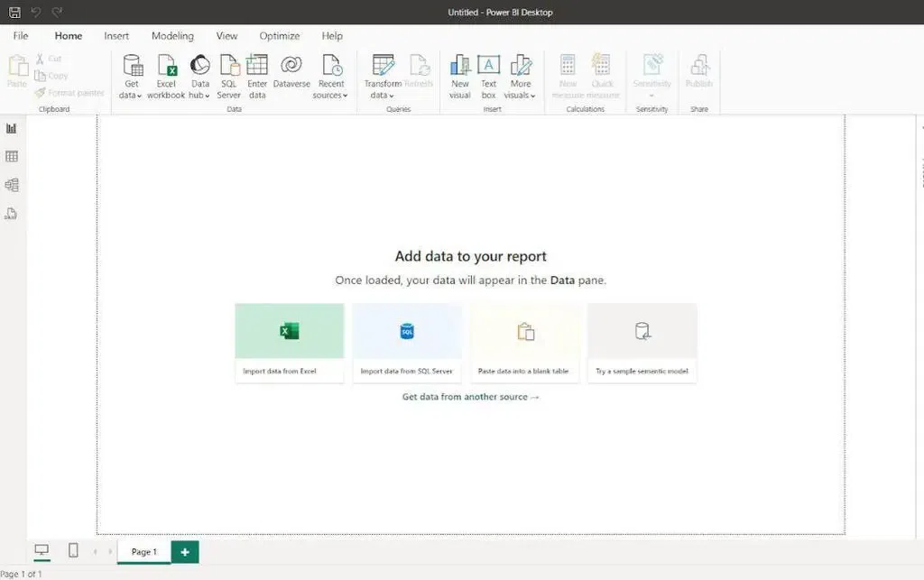This screenshot has height=580, width=924.
Task: Insert a New visual
Action: coord(459,77)
